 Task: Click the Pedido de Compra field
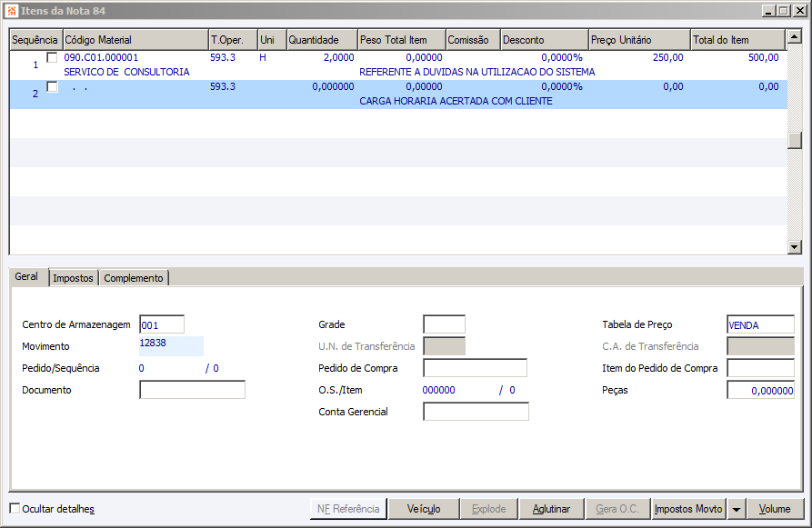(x=476, y=368)
